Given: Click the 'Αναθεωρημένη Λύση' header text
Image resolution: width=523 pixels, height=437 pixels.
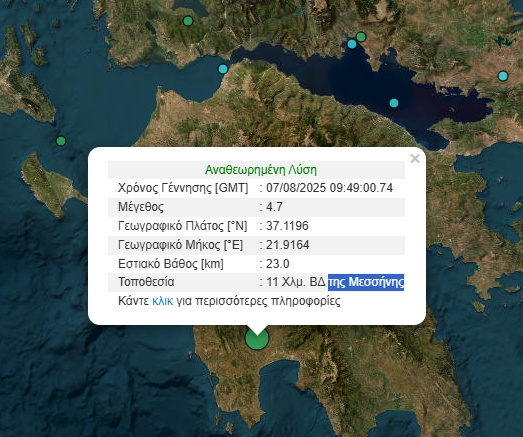Looking at the screenshot, I should point(260,170).
